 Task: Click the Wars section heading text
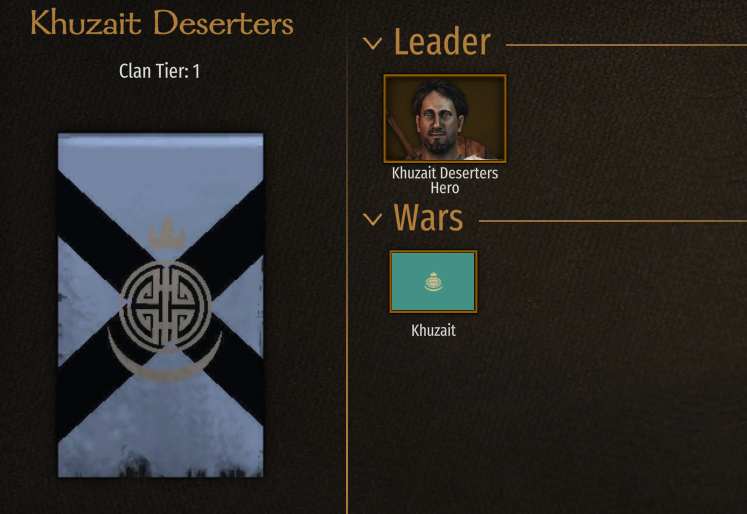[x=428, y=218]
